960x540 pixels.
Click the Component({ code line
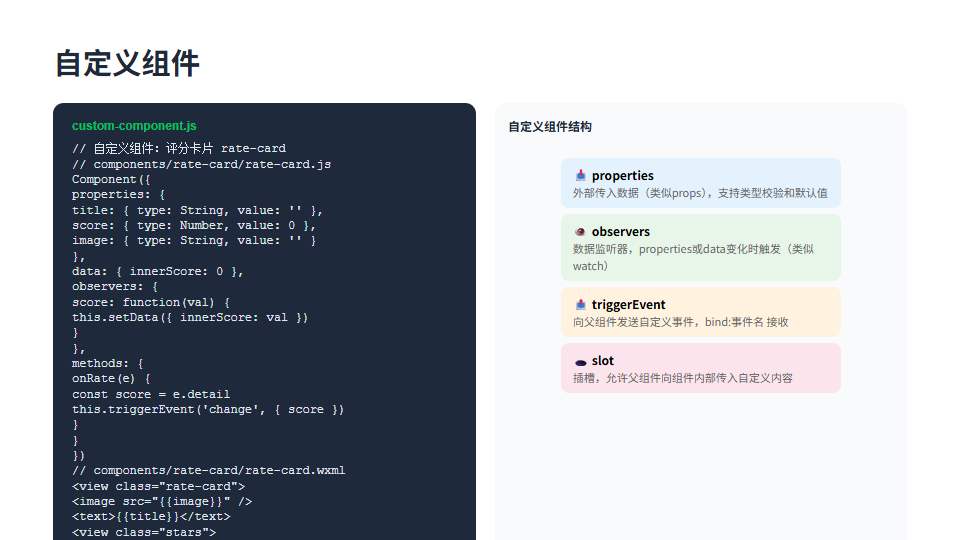(x=111, y=179)
